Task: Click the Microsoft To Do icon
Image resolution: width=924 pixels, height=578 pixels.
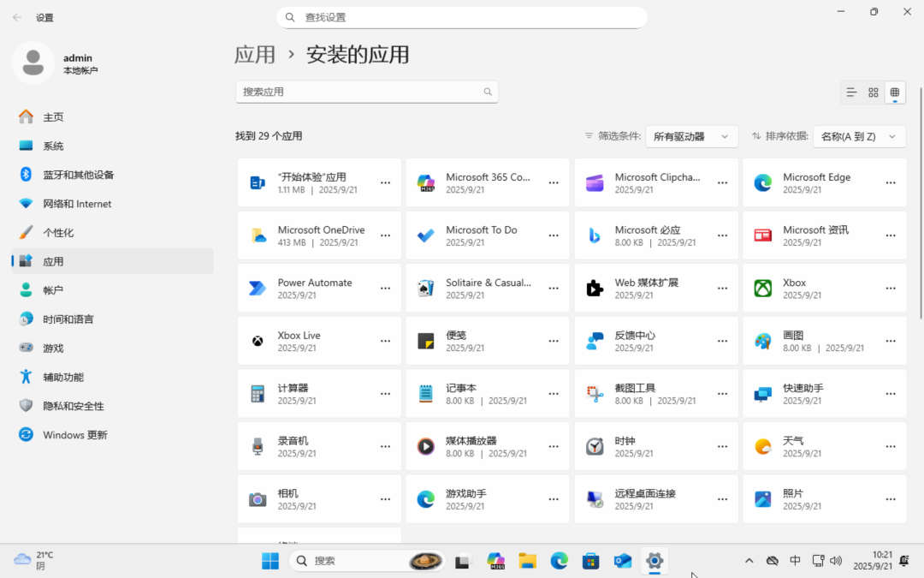Action: (x=425, y=235)
